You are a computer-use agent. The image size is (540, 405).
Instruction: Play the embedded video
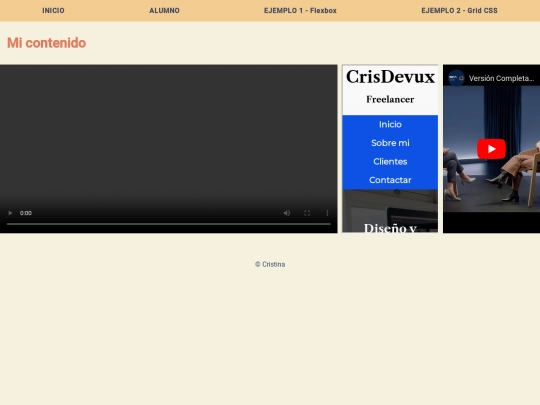click(x=10, y=213)
